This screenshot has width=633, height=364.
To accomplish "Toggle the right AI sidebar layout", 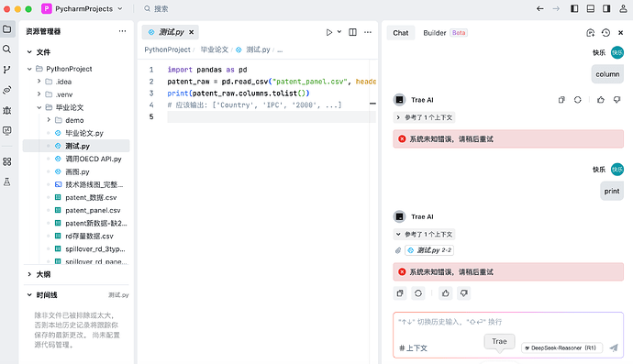I will point(606,8).
